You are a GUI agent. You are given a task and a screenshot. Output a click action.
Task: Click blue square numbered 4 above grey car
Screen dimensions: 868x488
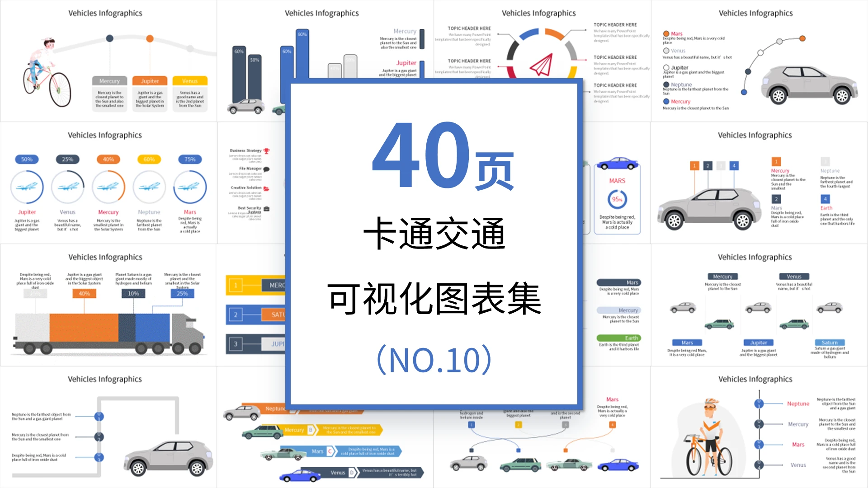click(734, 166)
